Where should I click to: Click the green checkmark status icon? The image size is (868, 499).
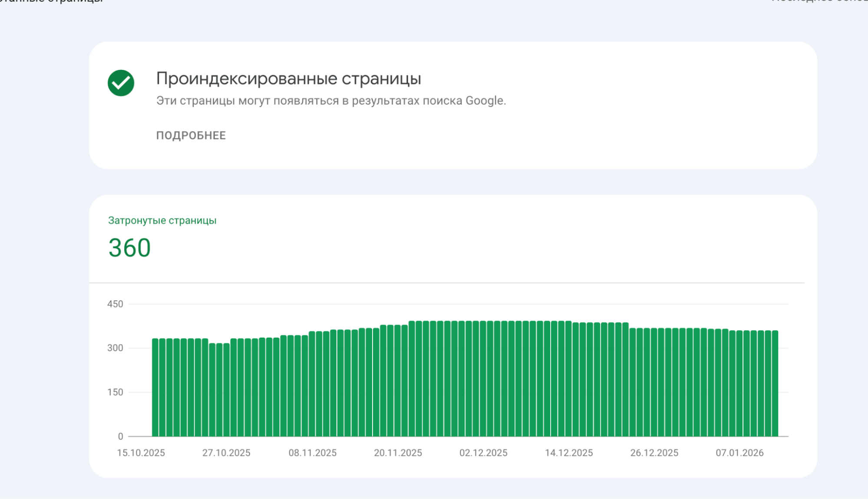[121, 83]
